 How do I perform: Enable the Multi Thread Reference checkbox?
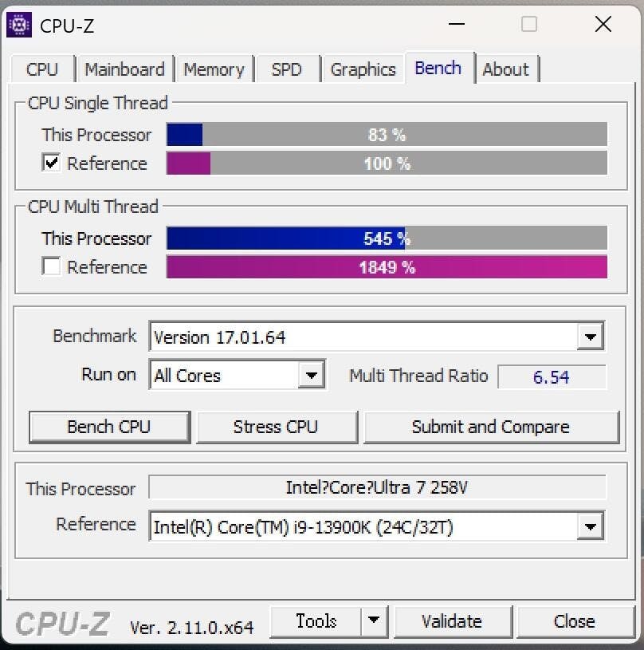(x=51, y=266)
